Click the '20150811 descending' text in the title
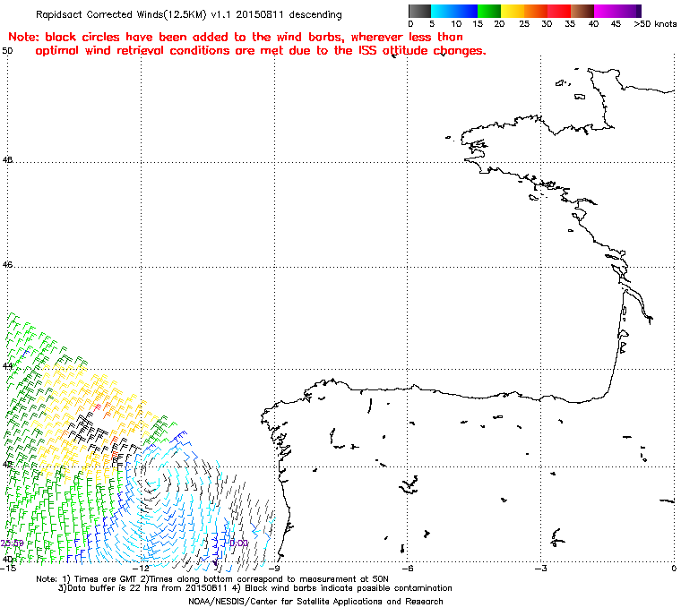This screenshot has height=616, width=681. [289, 14]
